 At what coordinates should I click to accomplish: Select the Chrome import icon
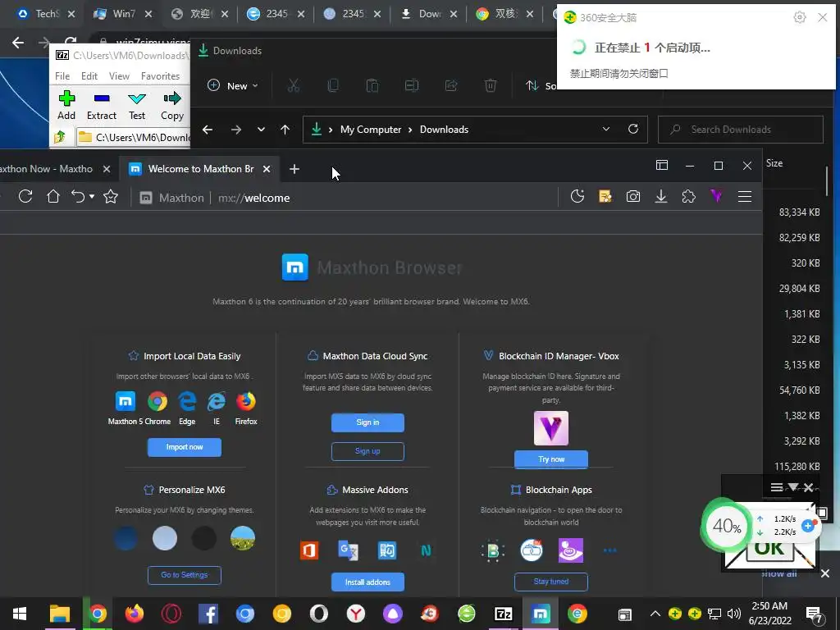point(157,400)
